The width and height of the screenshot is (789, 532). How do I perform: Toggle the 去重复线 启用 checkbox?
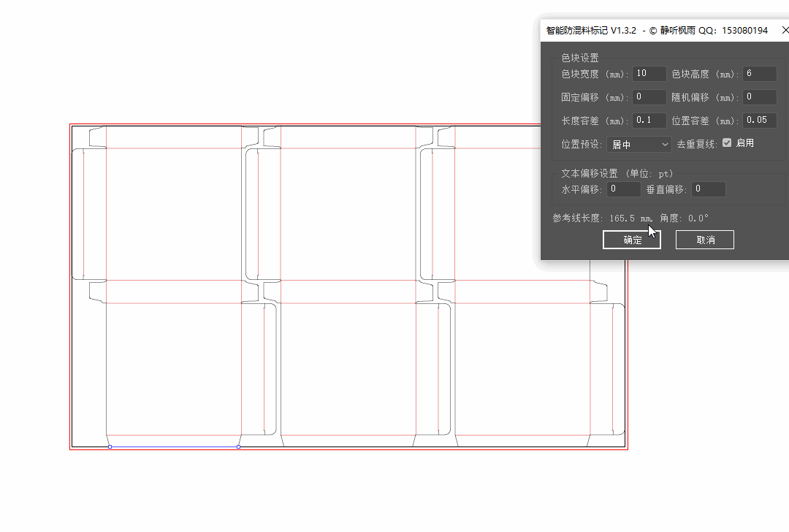coord(727,143)
